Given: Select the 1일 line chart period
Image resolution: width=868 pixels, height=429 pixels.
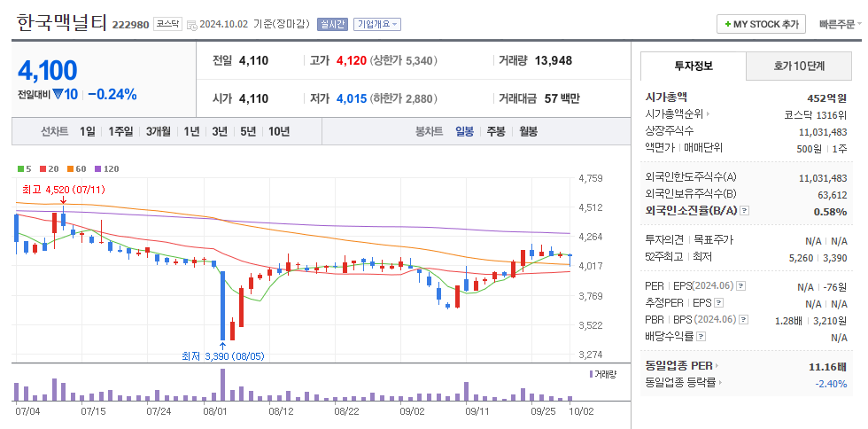Looking at the screenshot, I should [87, 132].
